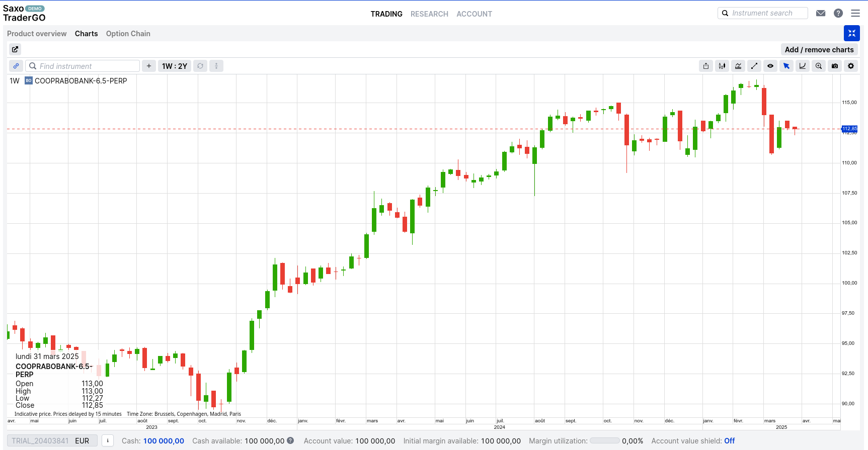
Task: Click the Account value shield Off link
Action: click(x=729, y=441)
